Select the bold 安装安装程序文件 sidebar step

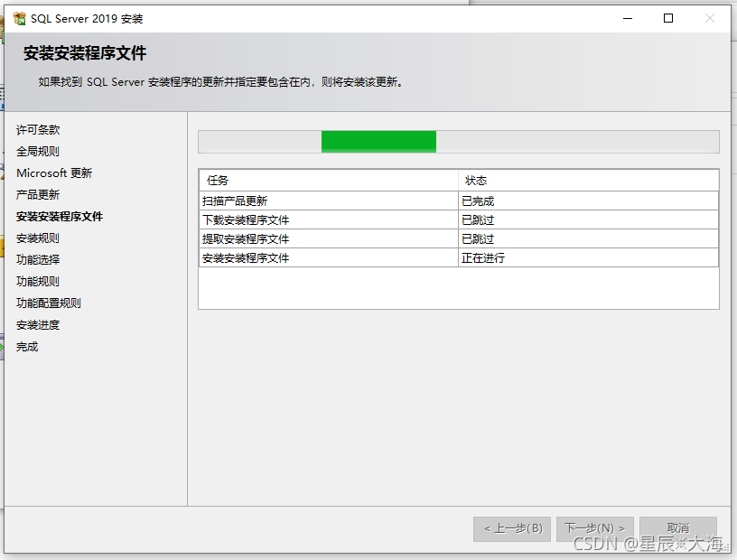(60, 216)
